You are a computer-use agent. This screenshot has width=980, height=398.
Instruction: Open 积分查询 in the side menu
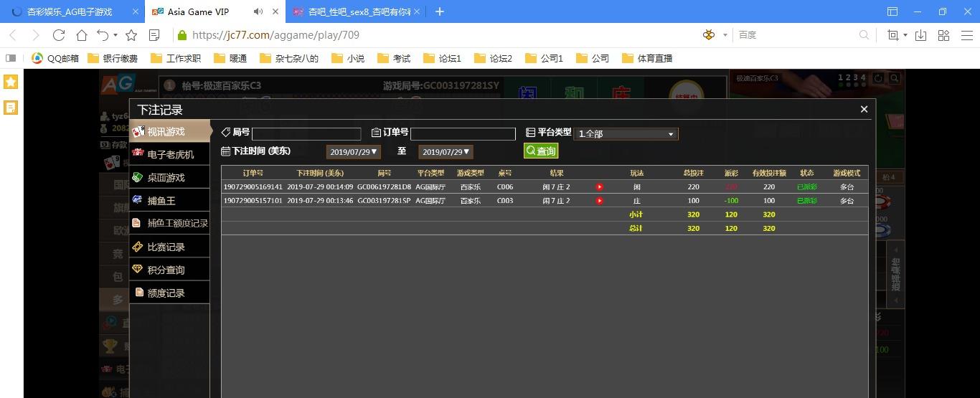click(169, 270)
